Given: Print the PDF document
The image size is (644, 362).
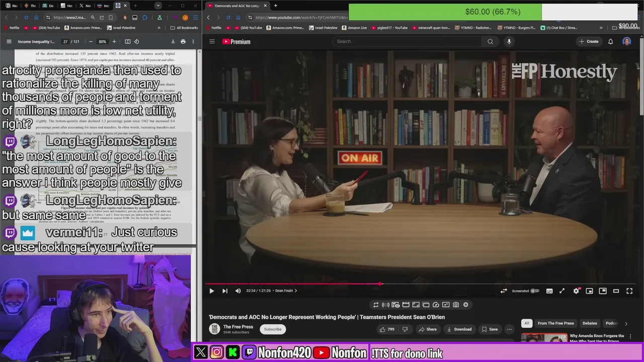Looking at the screenshot, I should click(x=183, y=42).
